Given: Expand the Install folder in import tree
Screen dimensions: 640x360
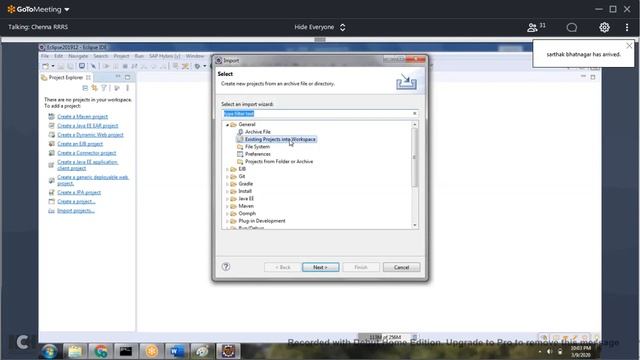Looking at the screenshot, I should [x=227, y=191].
